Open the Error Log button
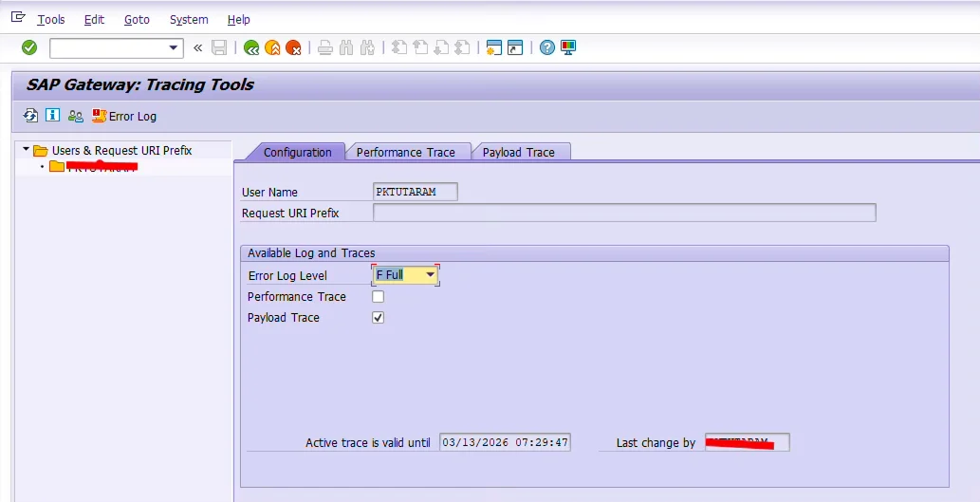Image resolution: width=980 pixels, height=502 pixels. pos(123,117)
